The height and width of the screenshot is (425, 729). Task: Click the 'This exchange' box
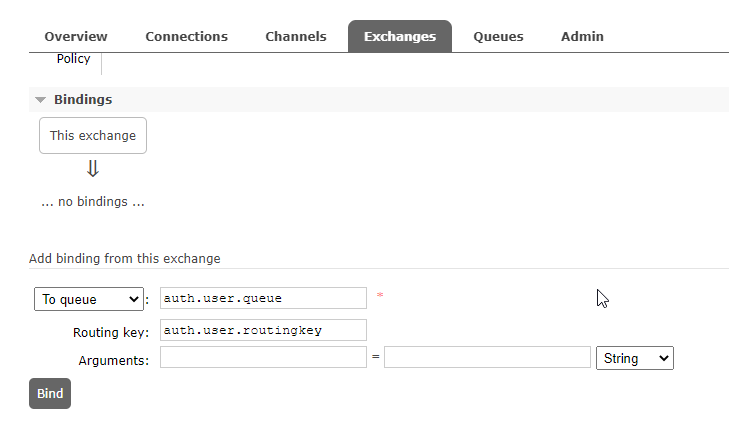point(93,136)
